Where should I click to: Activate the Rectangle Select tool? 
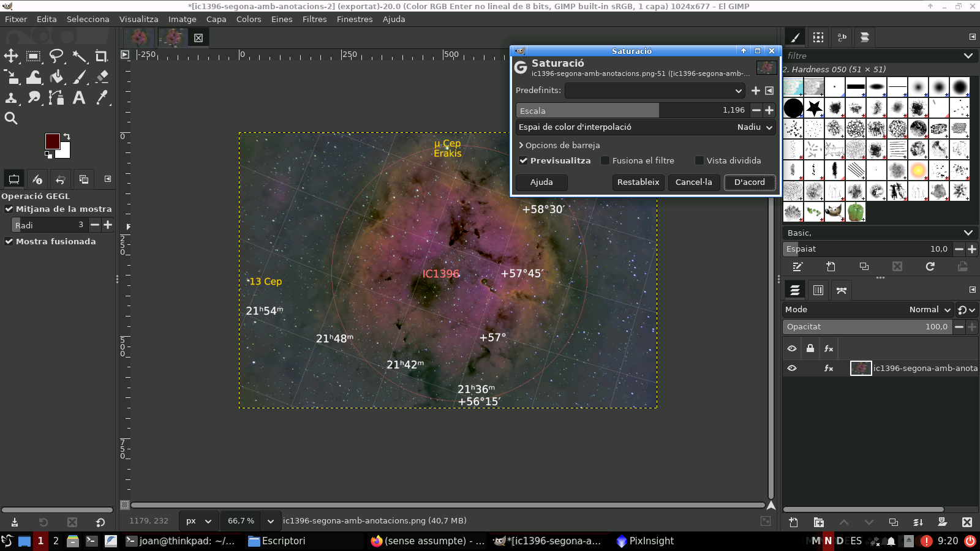click(32, 55)
